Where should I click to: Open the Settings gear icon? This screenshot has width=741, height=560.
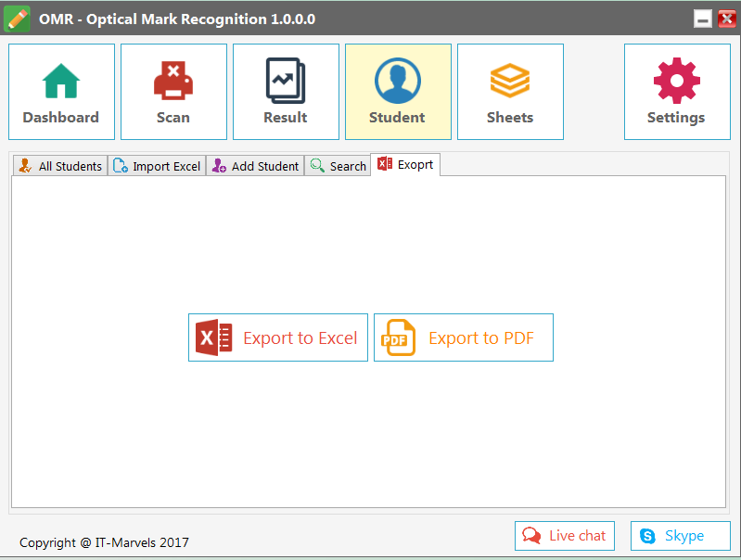click(677, 81)
